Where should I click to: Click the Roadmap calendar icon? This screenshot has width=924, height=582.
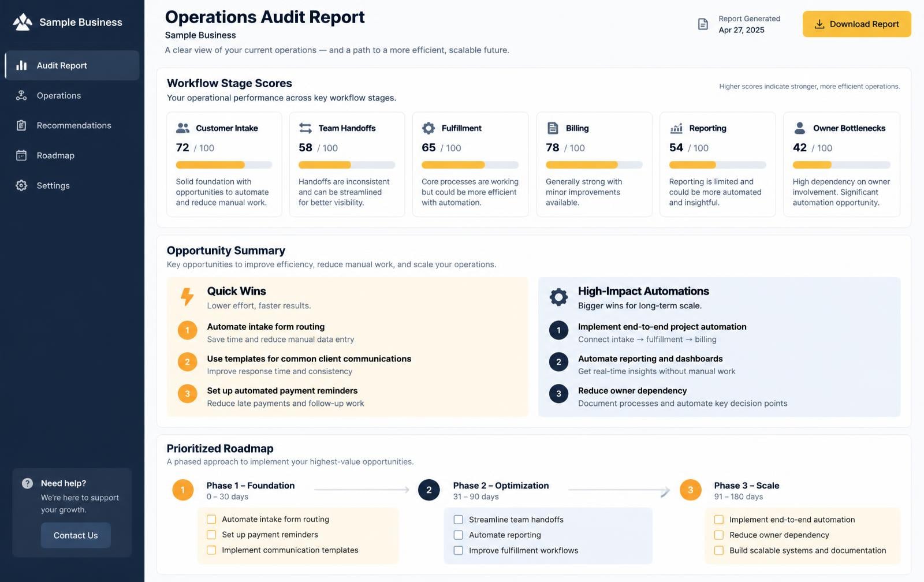[21, 155]
